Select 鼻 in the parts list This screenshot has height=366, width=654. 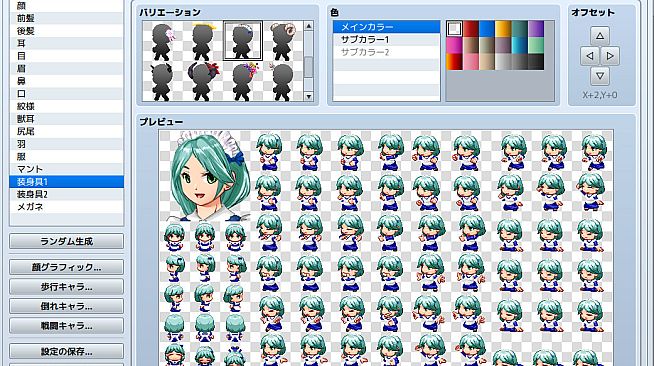point(66,81)
